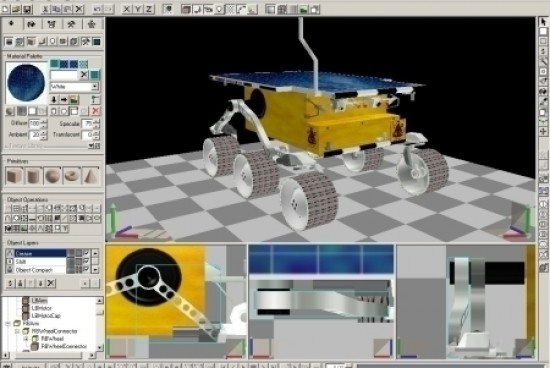Click the bottom-left wheel hub viewport

tap(176, 302)
